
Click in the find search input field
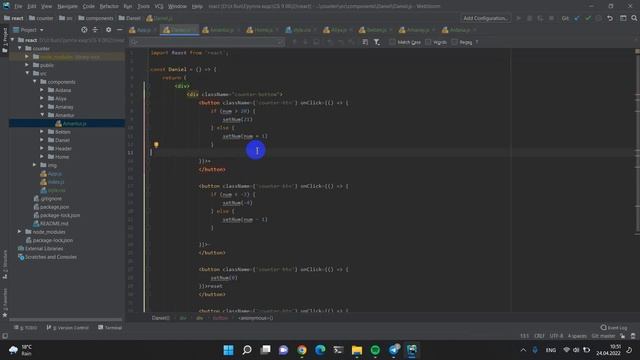click(x=208, y=42)
